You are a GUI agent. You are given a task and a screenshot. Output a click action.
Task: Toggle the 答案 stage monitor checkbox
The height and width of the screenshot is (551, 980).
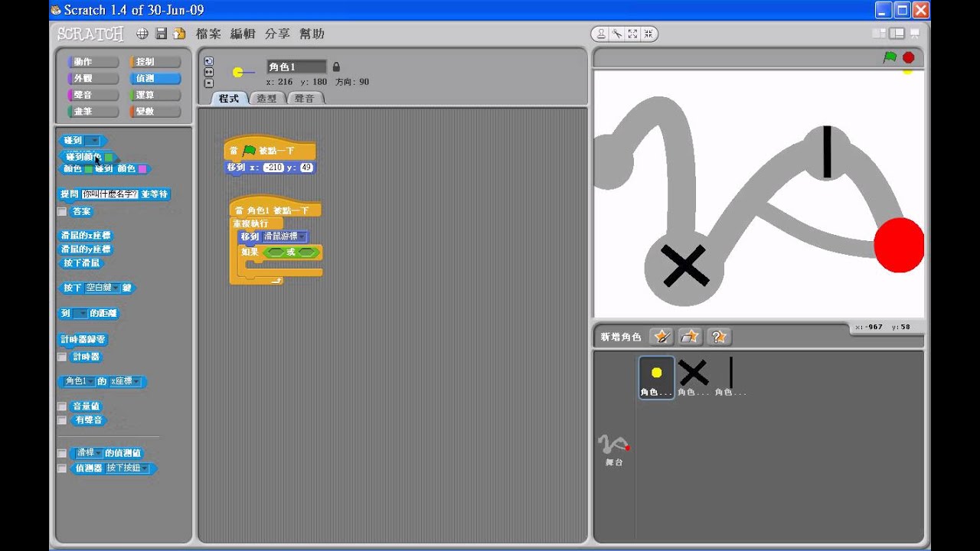[x=62, y=212]
